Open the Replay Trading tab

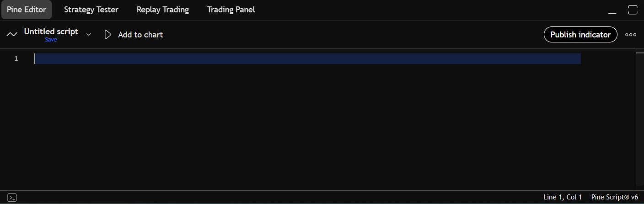162,10
